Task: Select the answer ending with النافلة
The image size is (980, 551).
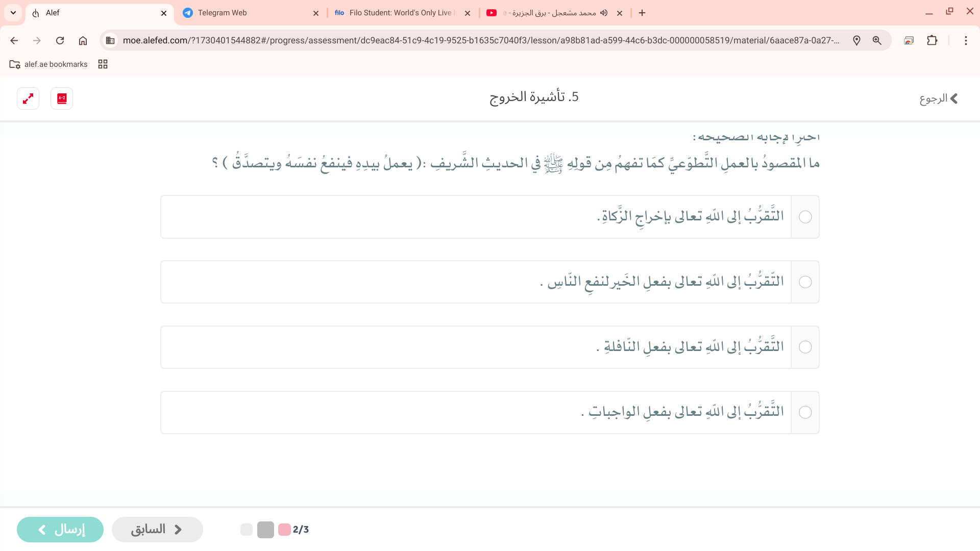Action: [805, 347]
